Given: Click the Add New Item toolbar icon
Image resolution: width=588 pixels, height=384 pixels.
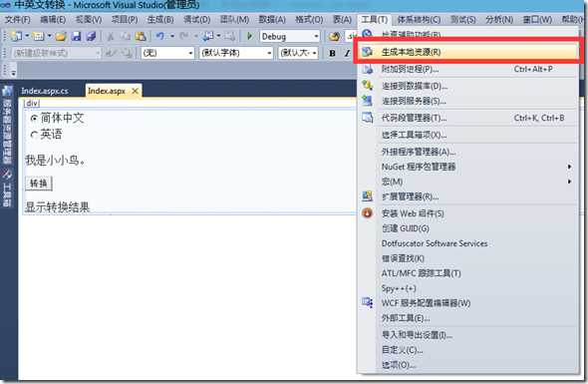Looking at the screenshot, I should [x=38, y=37].
